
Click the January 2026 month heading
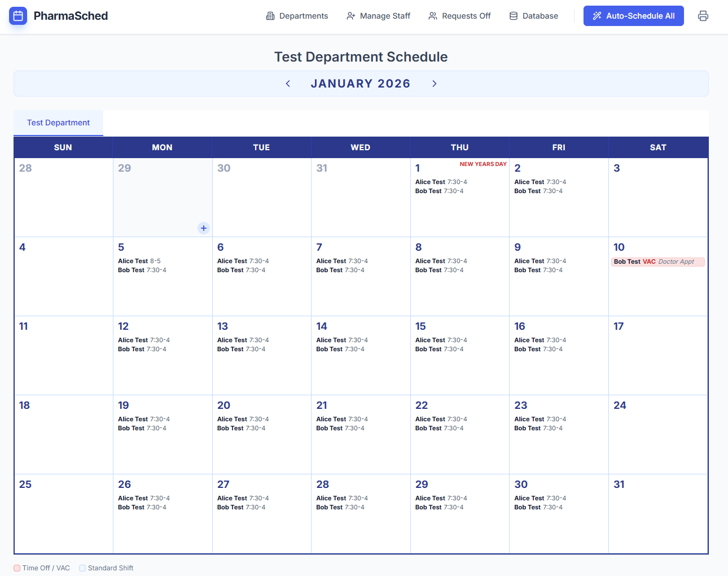click(x=360, y=84)
